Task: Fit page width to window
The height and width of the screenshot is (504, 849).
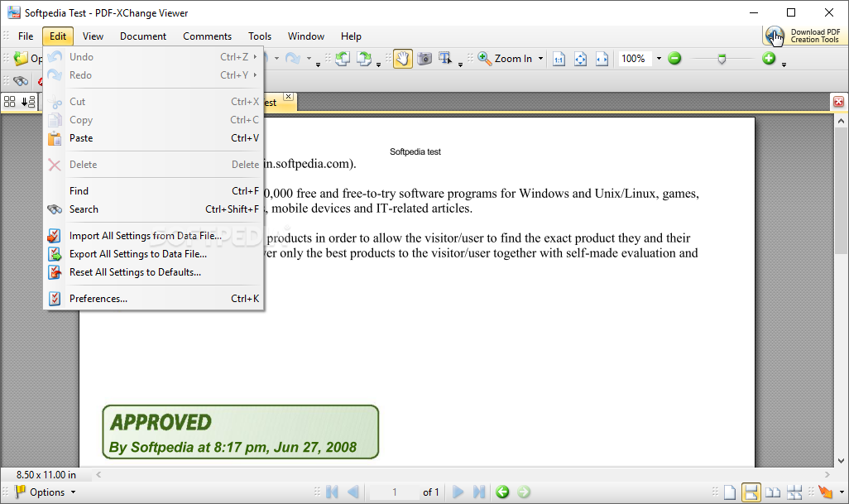Action: pos(602,59)
